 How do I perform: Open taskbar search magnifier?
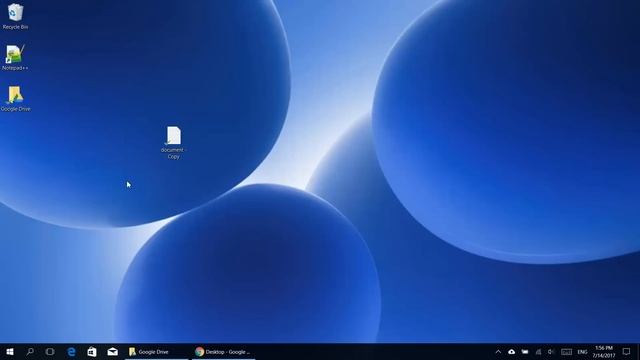coord(30,351)
